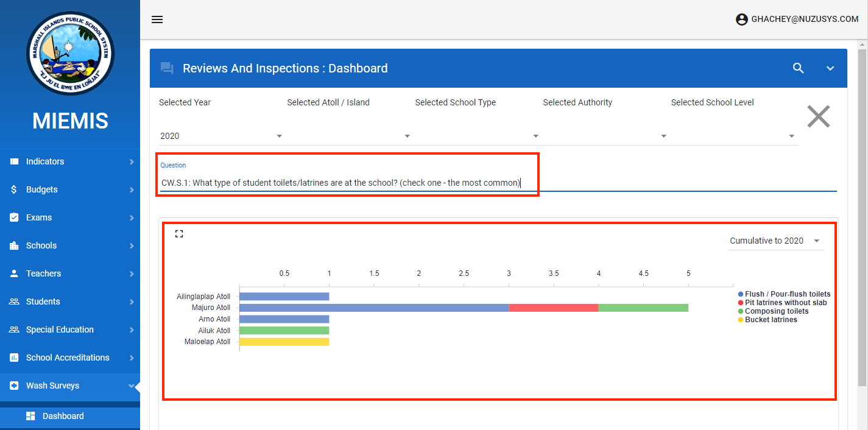Collapse dashboard panel with header chevron
The width and height of the screenshot is (868, 430).
click(x=830, y=68)
